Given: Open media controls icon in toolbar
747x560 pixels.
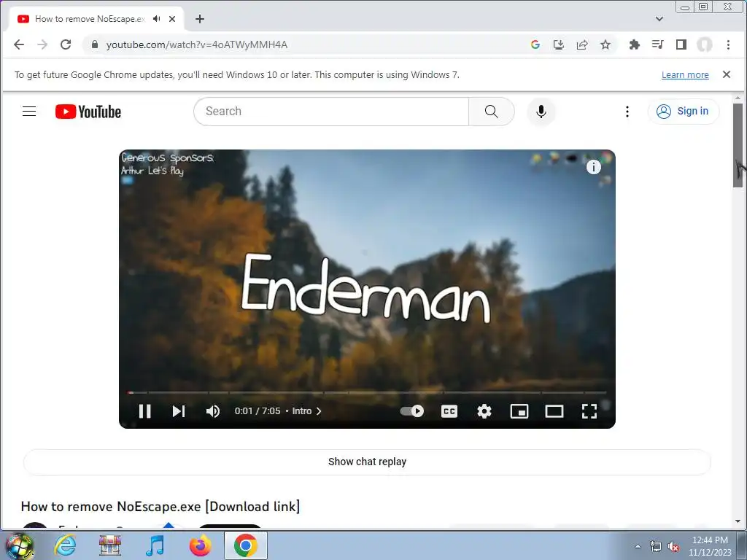Looking at the screenshot, I should click(657, 44).
